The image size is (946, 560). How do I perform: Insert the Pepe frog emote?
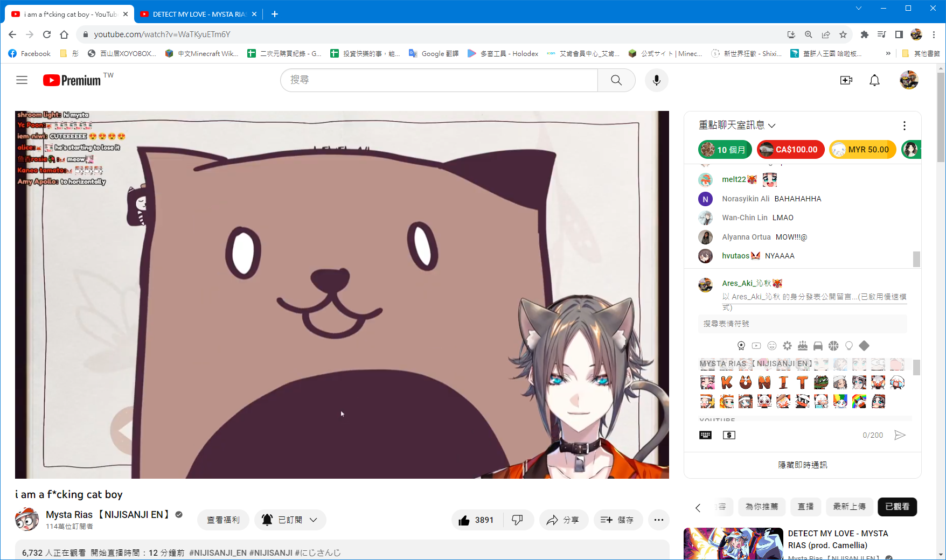[821, 383]
